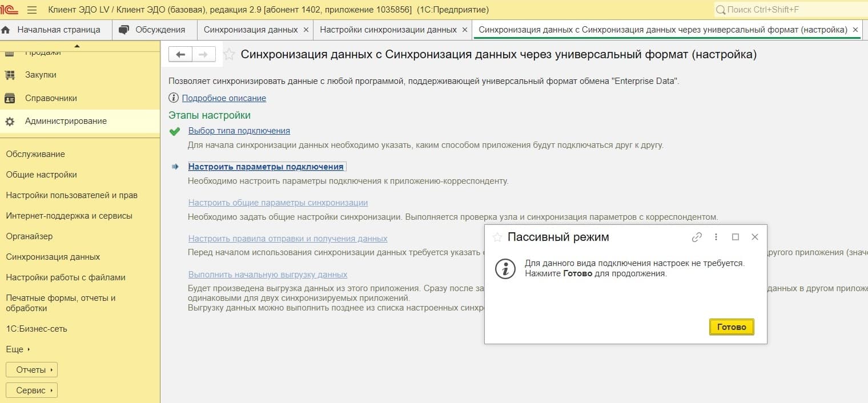
Task: Click the search field Поиск Ctrl+Shift+F
Action: click(x=788, y=10)
